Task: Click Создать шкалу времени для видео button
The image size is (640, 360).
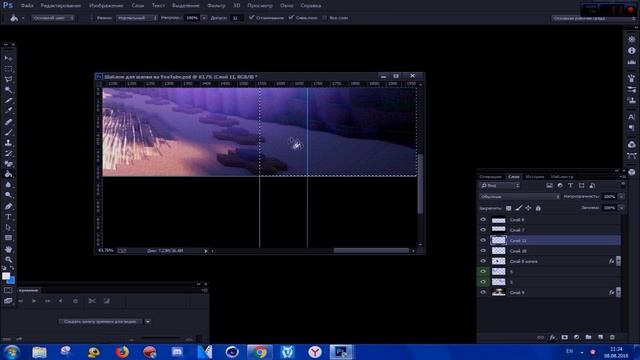Action: (x=100, y=322)
